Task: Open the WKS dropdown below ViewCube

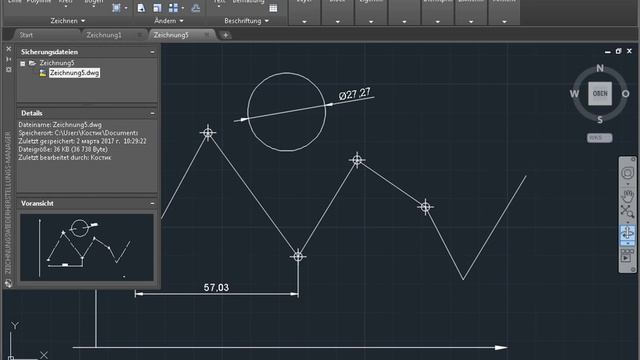Action: 599,138
